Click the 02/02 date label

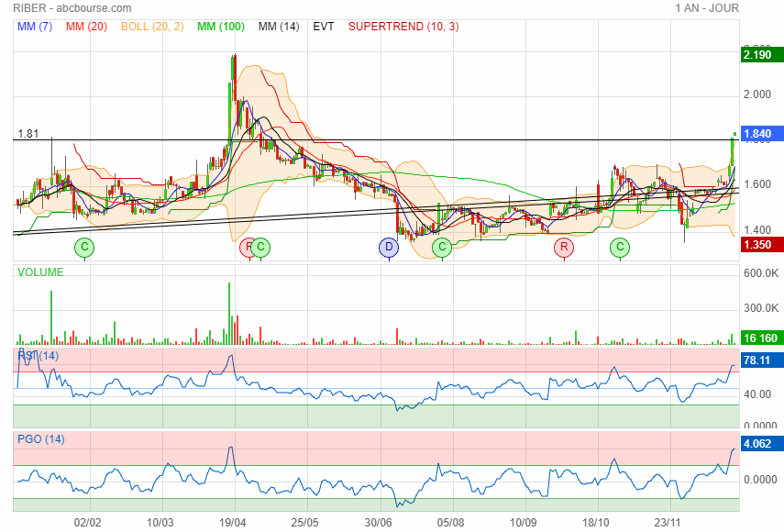tap(87, 523)
